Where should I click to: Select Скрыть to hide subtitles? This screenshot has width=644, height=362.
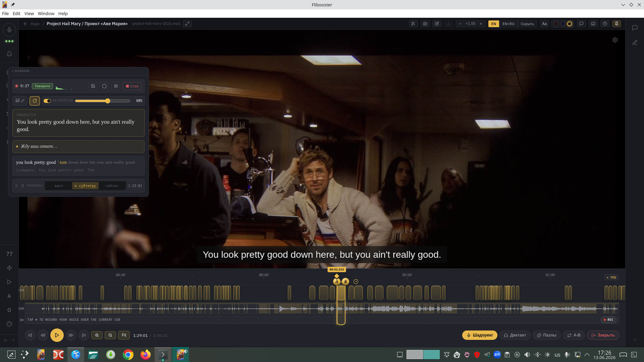click(x=527, y=24)
